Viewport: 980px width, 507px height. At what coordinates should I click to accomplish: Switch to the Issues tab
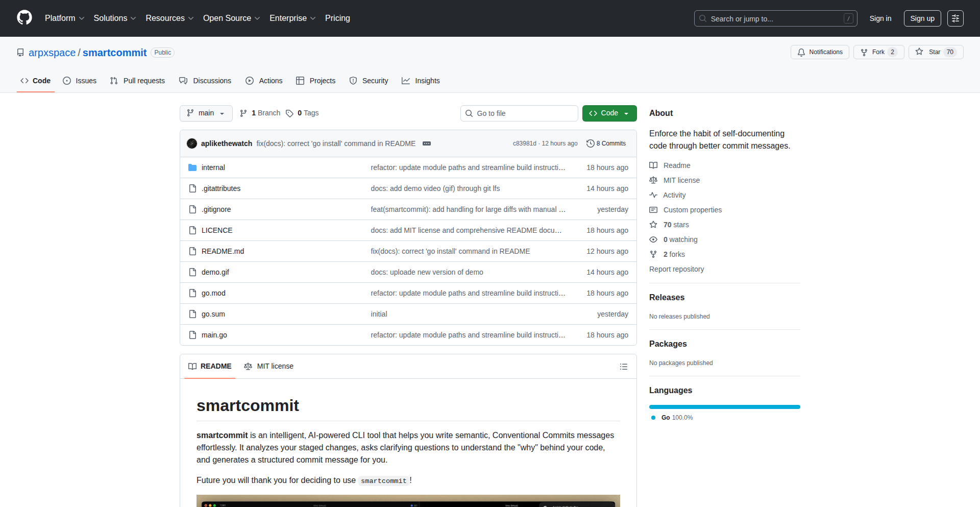click(80, 81)
